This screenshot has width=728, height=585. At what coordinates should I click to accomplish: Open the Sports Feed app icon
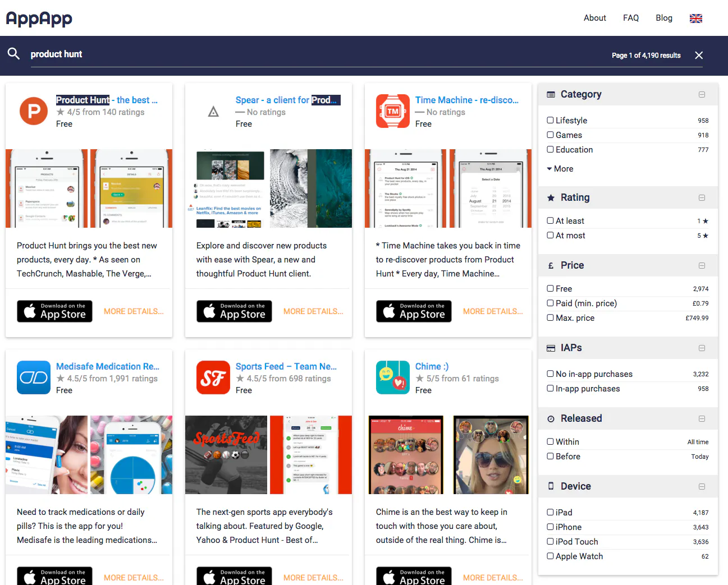[x=213, y=377]
